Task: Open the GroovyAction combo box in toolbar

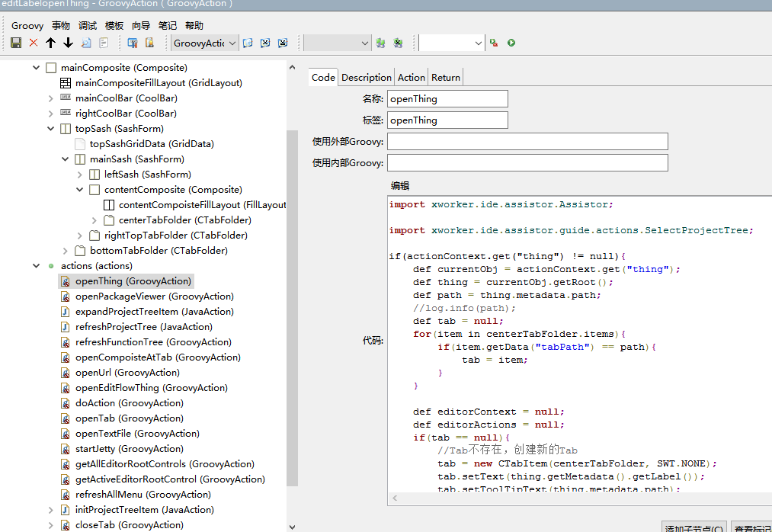Action: point(205,43)
